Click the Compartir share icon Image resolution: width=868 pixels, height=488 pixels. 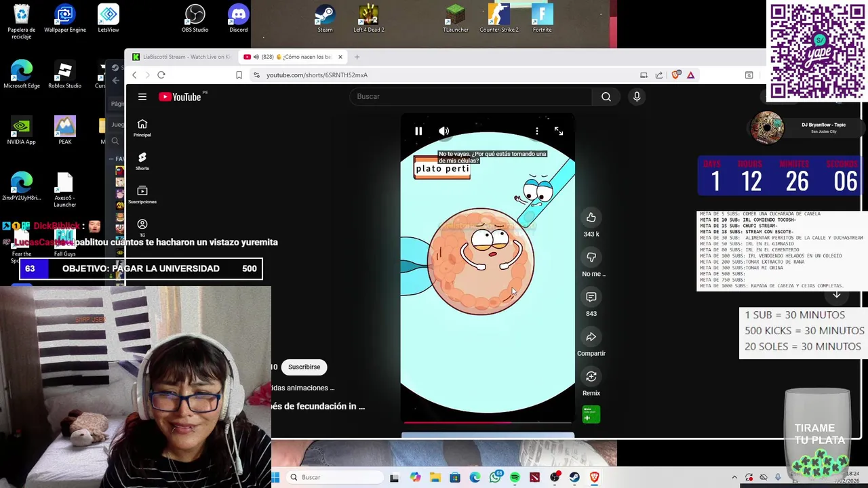[x=591, y=337]
